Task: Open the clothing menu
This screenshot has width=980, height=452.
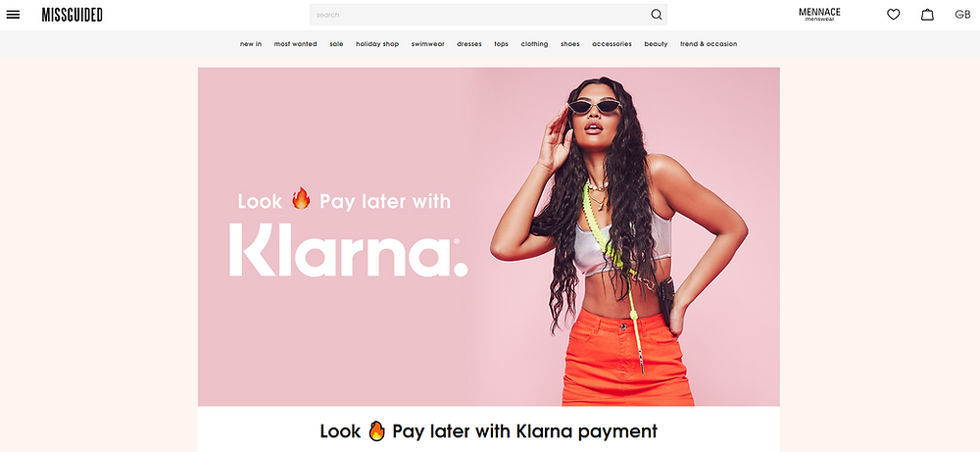Action: point(534,44)
